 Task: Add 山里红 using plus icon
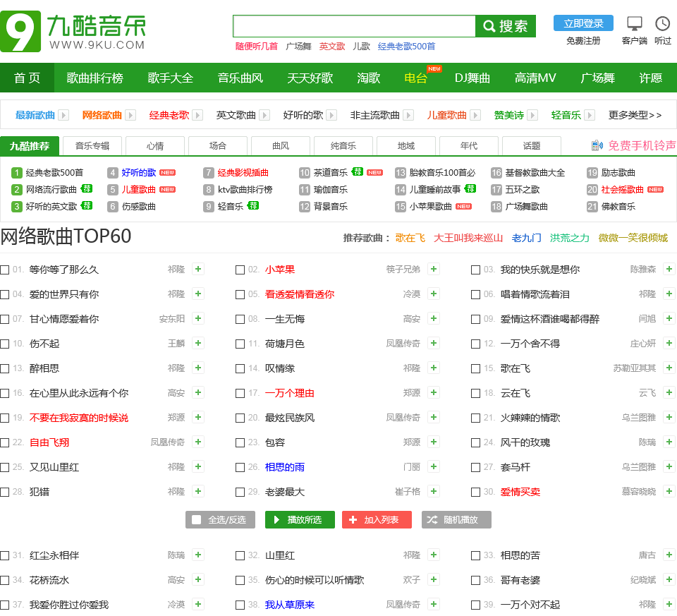tap(434, 555)
